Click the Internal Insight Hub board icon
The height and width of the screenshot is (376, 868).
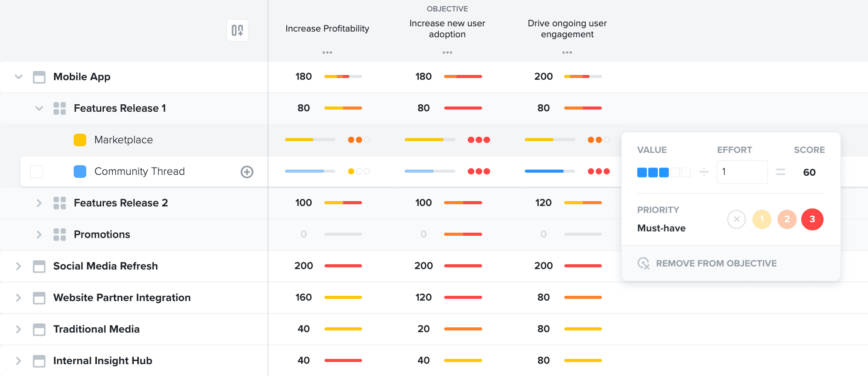39,361
